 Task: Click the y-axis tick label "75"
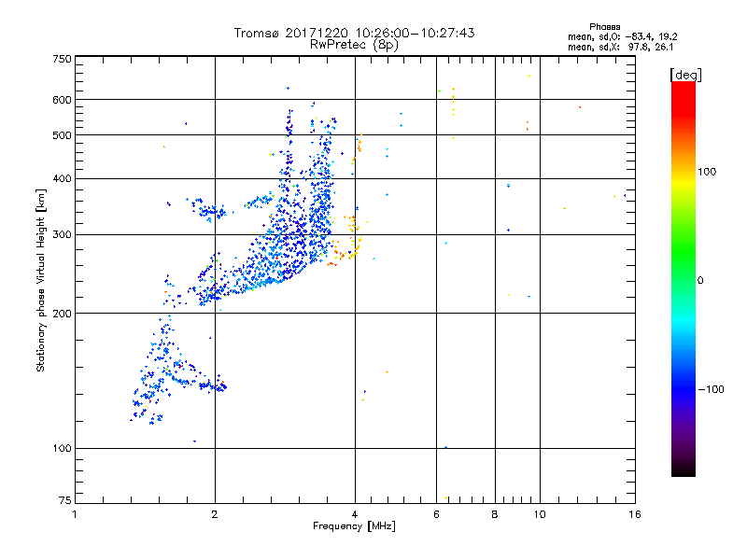[64, 500]
